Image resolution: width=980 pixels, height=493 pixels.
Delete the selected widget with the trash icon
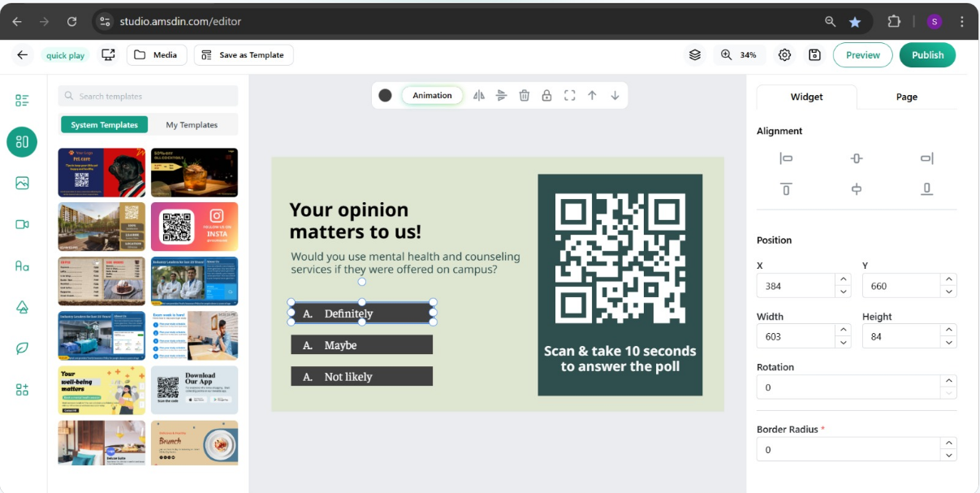[525, 96]
